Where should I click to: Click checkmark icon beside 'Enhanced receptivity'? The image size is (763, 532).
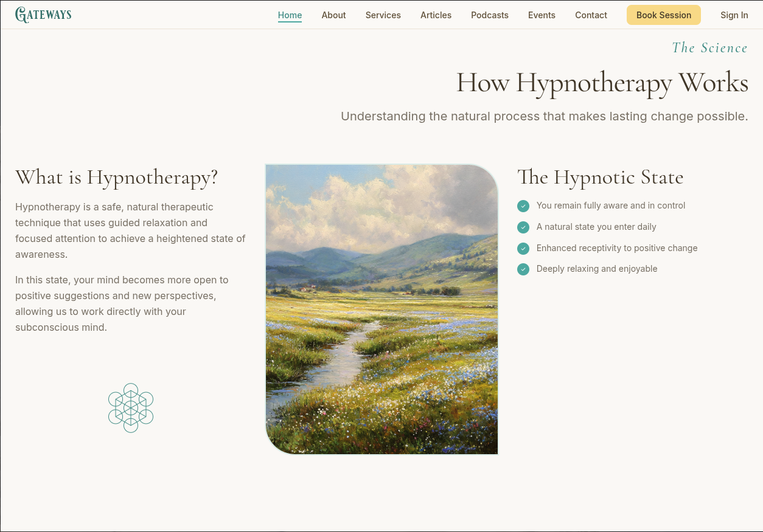pyautogui.click(x=523, y=249)
